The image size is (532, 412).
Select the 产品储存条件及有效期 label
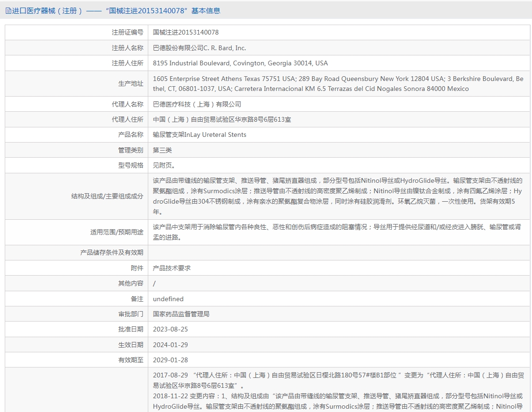(x=112, y=252)
